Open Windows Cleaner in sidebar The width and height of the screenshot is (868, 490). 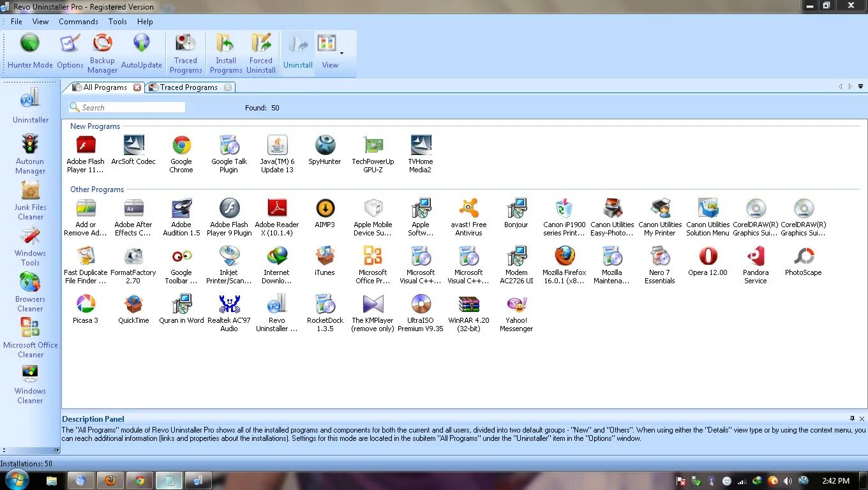pyautogui.click(x=31, y=383)
